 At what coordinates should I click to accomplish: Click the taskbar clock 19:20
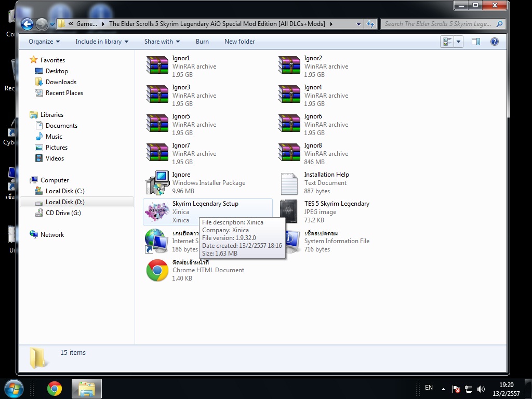tap(506, 385)
